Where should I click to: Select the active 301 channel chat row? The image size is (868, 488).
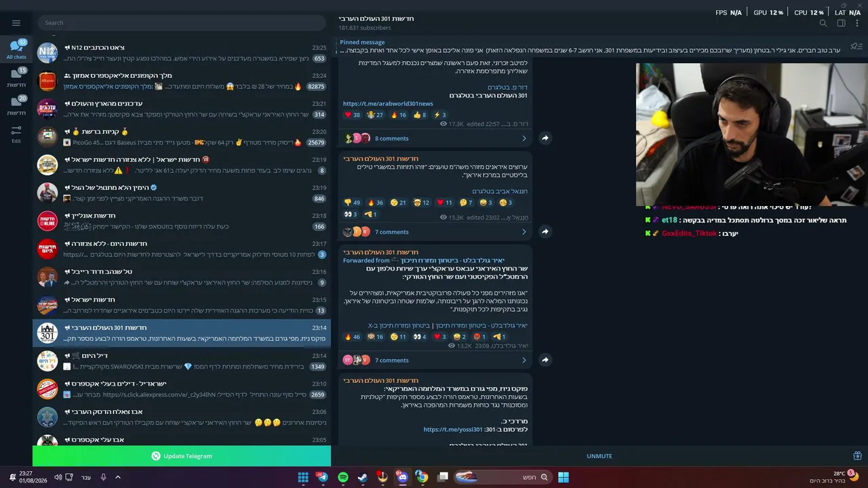tap(182, 333)
